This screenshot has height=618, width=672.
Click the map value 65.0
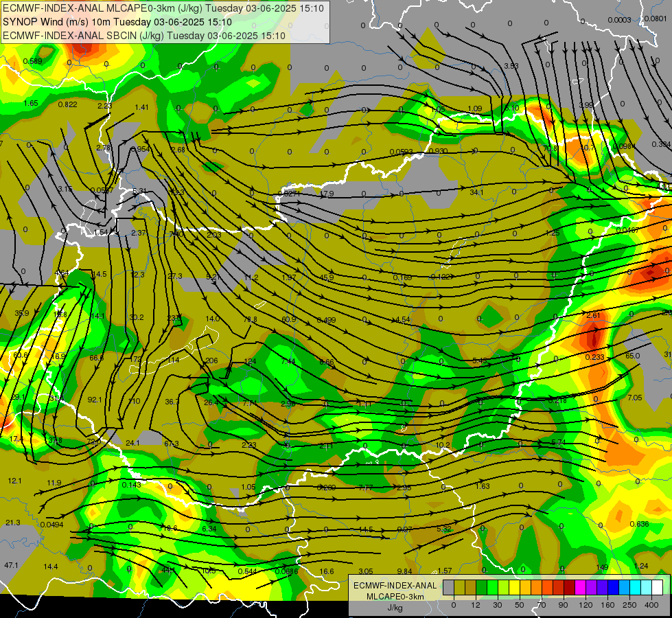point(633,356)
